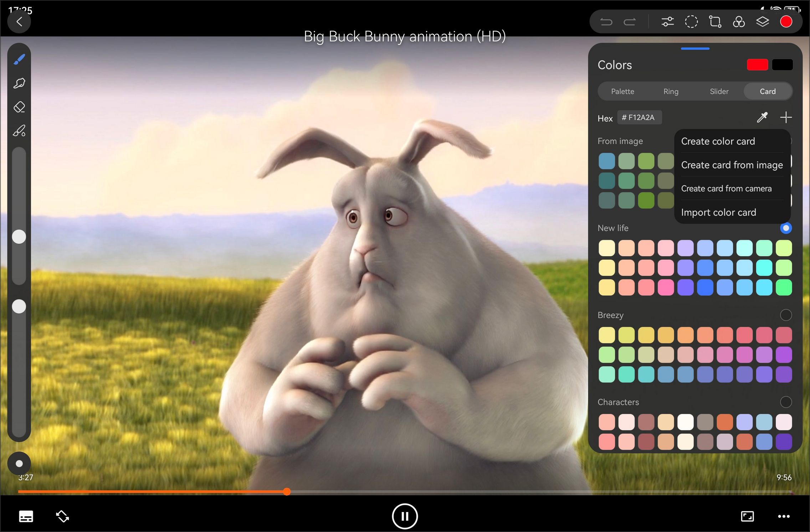The image size is (810, 532).
Task: Select the Characters color card radio
Action: (x=785, y=402)
